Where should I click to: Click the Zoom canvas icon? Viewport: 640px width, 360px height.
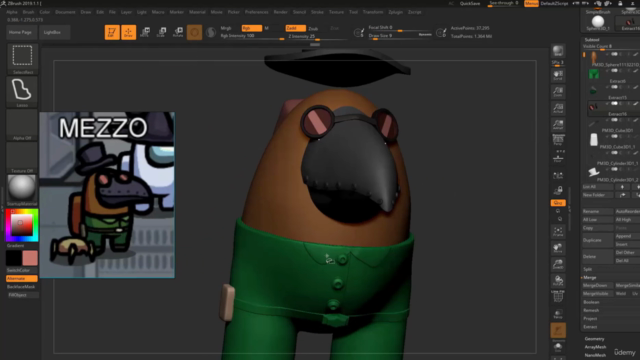pos(558,92)
